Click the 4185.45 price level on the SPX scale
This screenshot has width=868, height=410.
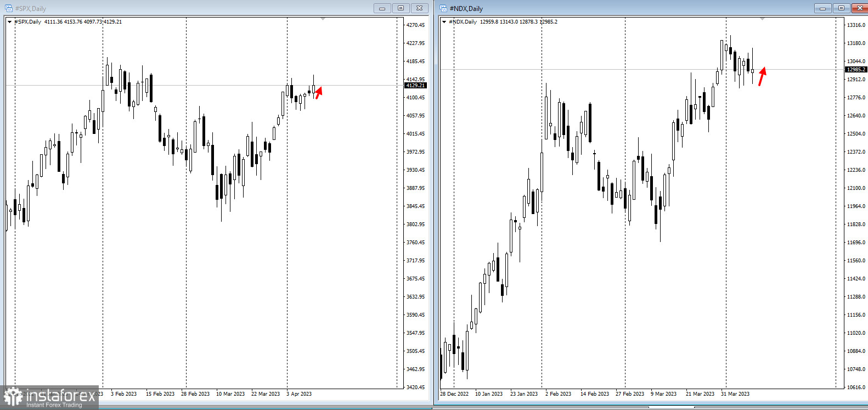tap(415, 61)
